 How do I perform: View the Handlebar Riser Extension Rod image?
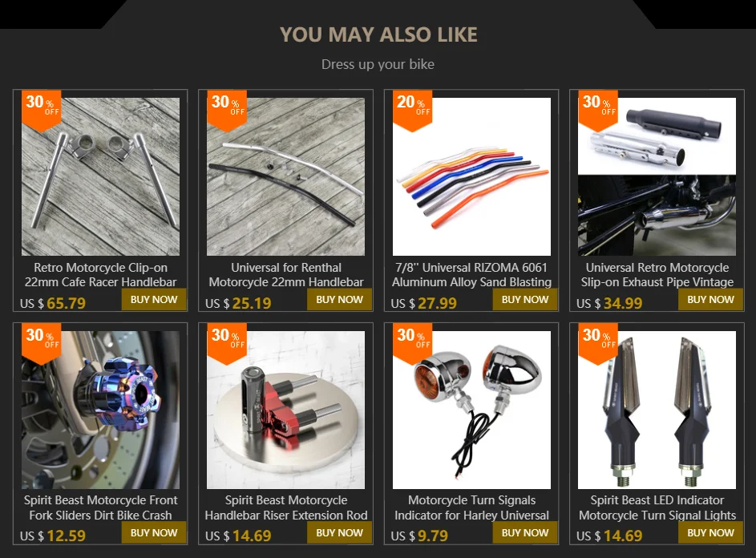pos(286,410)
